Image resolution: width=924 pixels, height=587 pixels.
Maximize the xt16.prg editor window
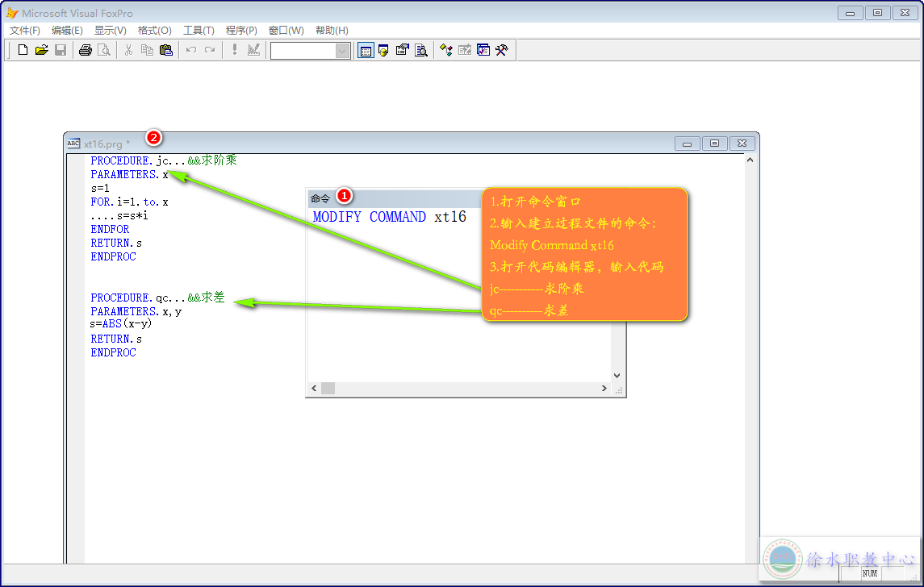point(714,144)
